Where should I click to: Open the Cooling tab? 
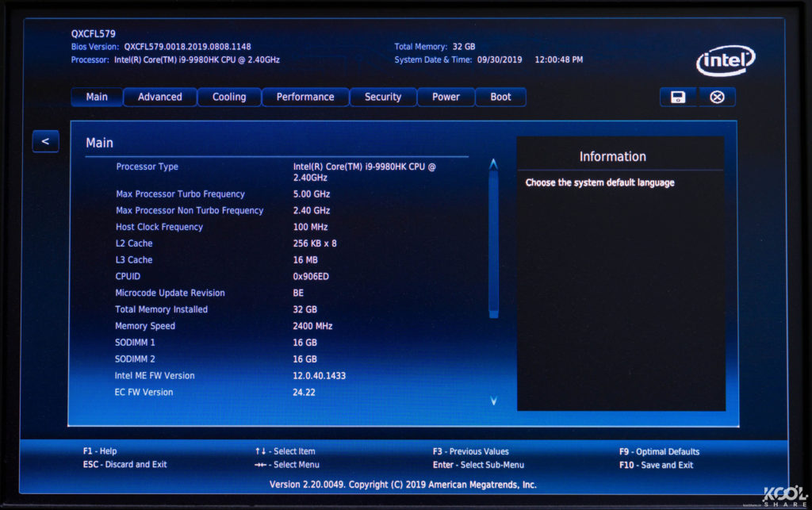point(229,97)
